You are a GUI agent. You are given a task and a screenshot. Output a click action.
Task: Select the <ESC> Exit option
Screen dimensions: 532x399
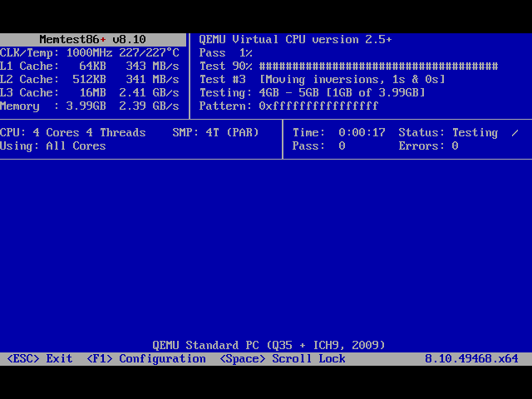pos(40,358)
